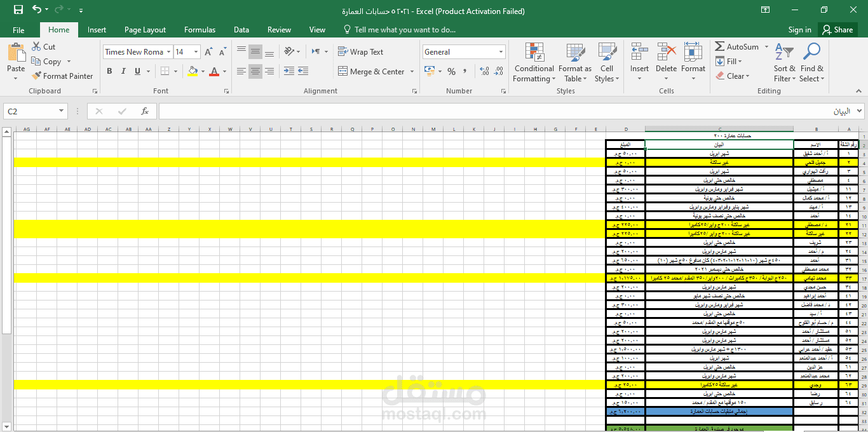Click Decrease Font Size icon
The image size is (868, 432).
(x=222, y=52)
